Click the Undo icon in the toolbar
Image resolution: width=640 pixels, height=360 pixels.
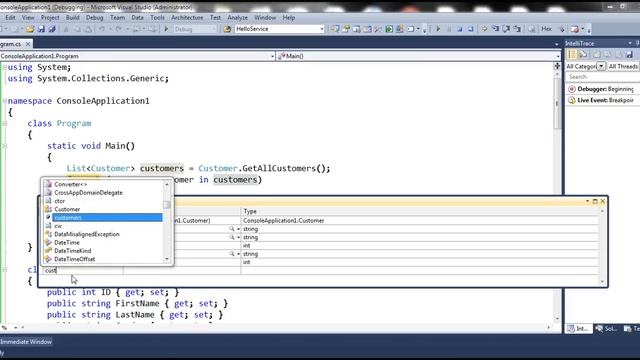click(x=102, y=29)
